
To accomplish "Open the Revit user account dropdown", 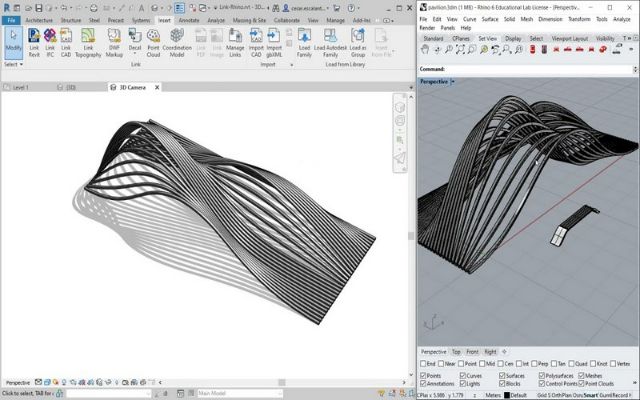I will pyautogui.click(x=328, y=8).
